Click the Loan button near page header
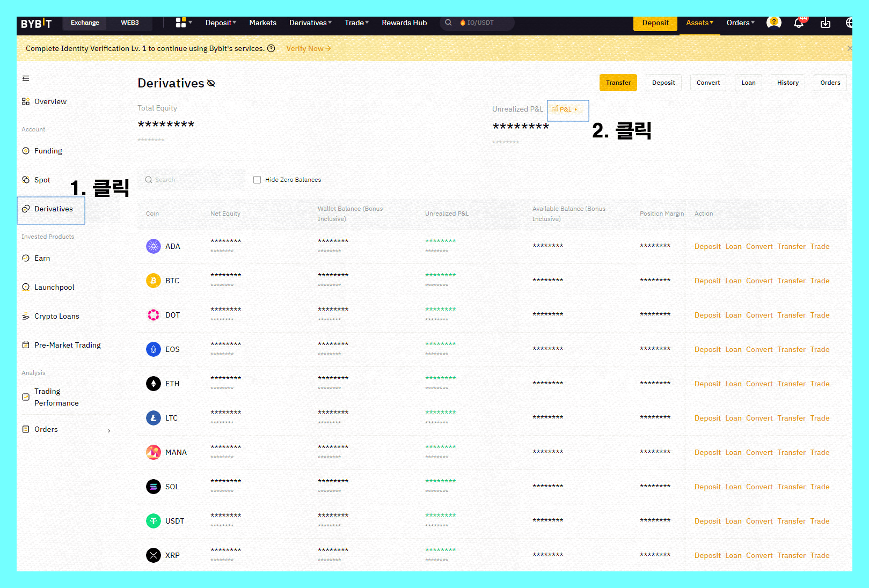 pos(748,83)
